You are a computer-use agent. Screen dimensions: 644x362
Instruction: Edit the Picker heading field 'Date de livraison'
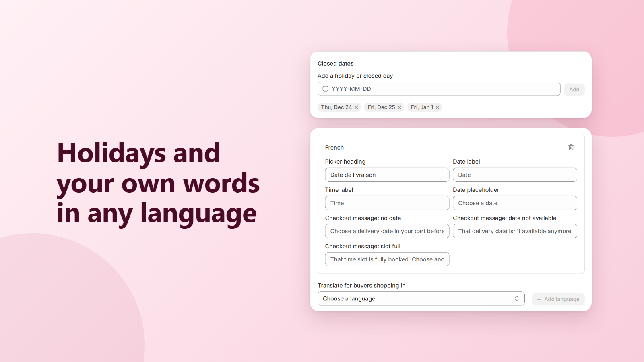click(387, 175)
